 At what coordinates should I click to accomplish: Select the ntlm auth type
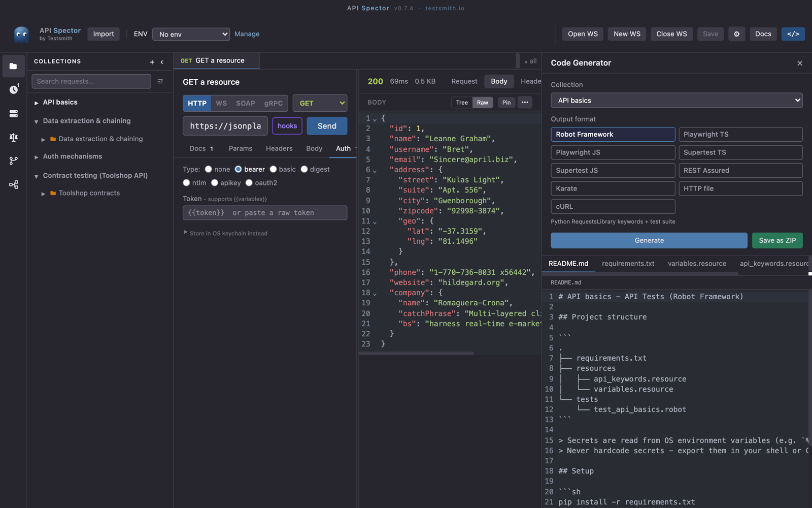[x=186, y=182]
